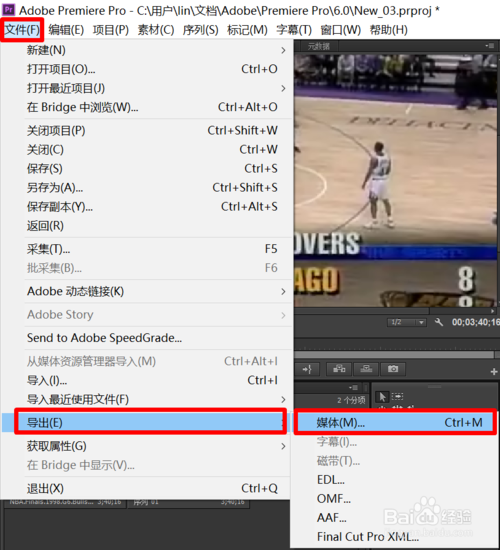Select the Selection arrow tool
The image size is (500, 550).
tap(382, 397)
